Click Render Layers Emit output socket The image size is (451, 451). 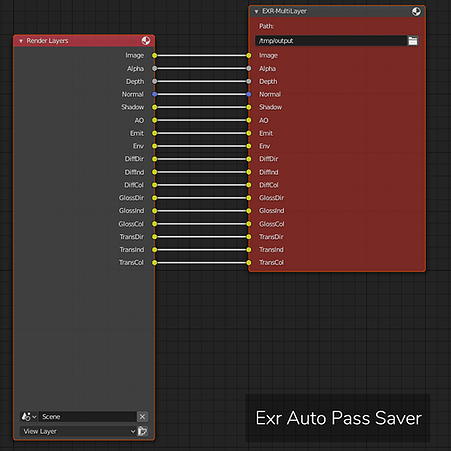pos(154,133)
